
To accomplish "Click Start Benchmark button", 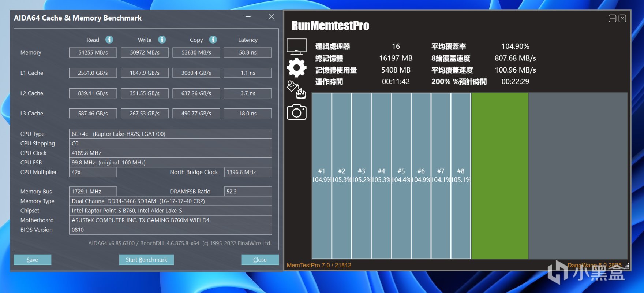I will (146, 260).
